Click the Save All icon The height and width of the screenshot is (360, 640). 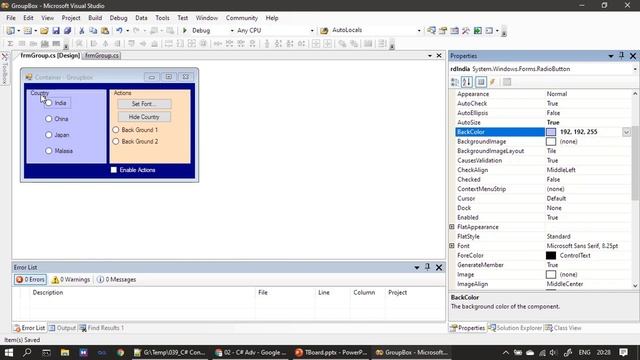[67, 31]
